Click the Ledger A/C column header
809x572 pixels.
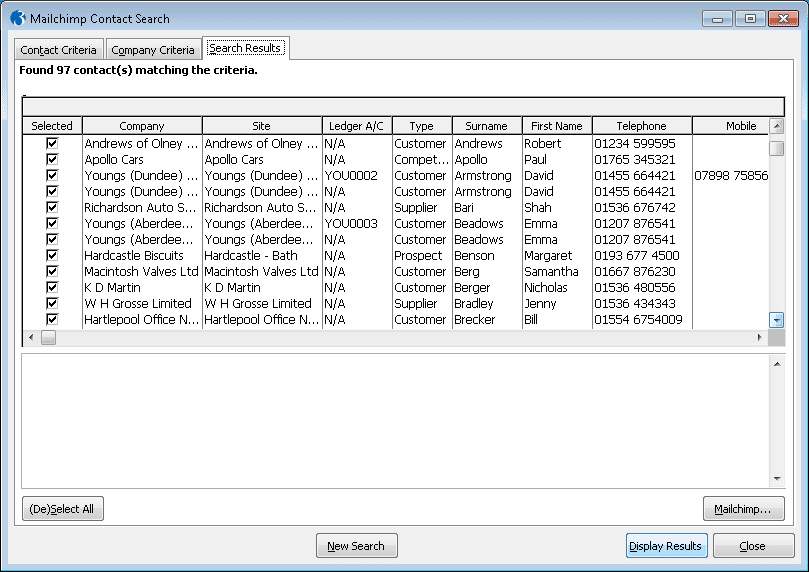click(357, 126)
